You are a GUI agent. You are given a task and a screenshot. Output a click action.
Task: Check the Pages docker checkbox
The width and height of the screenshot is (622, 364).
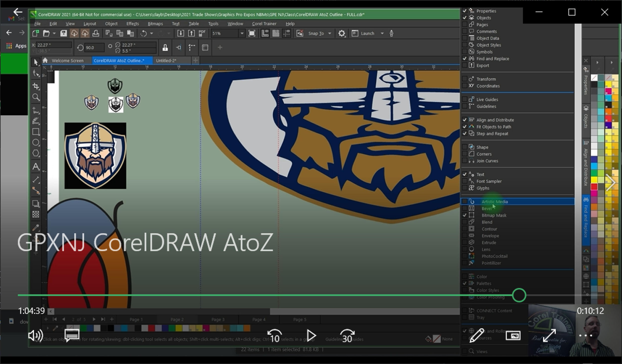tap(465, 24)
